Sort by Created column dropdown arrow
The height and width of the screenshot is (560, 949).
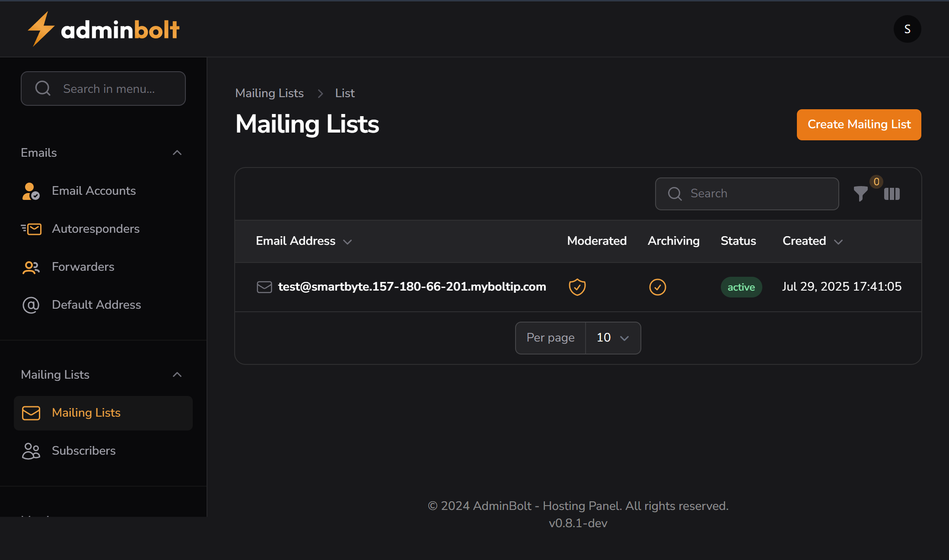pyautogui.click(x=838, y=242)
